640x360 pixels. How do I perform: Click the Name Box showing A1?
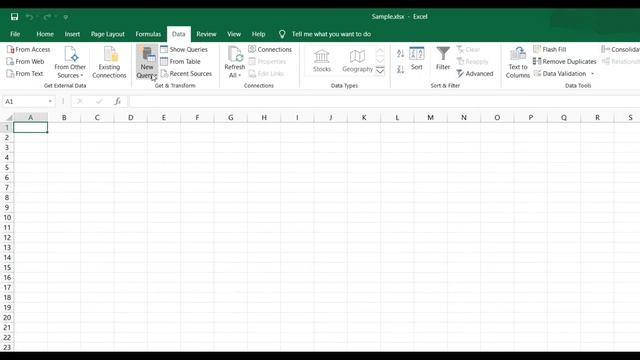[x=24, y=101]
